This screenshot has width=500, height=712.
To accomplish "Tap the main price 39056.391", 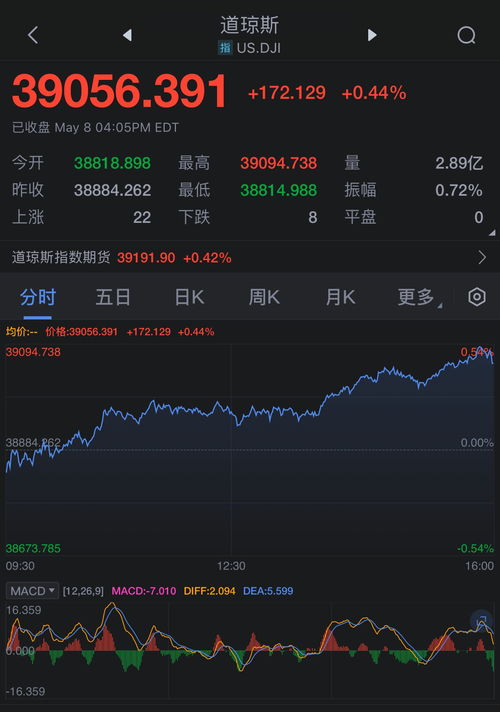I will coord(119,91).
